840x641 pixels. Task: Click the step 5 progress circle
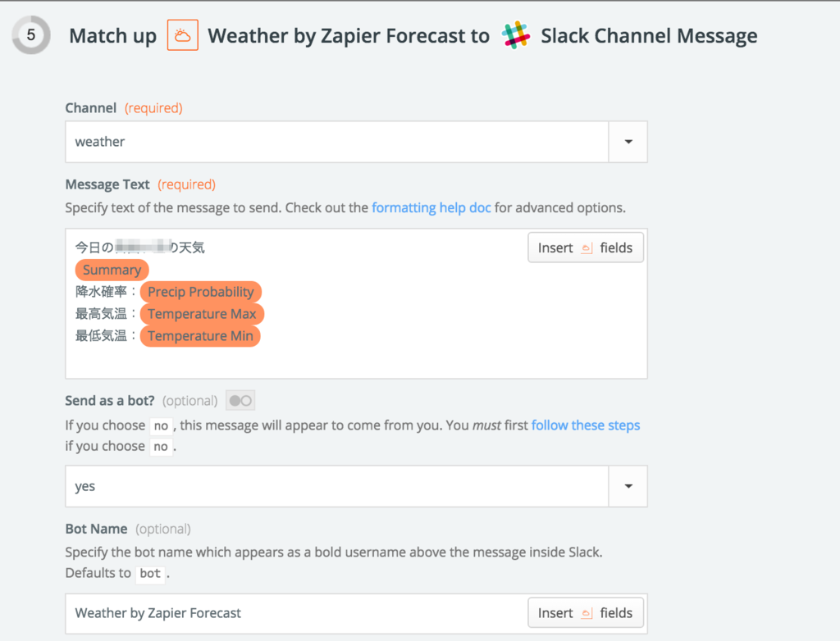point(31,35)
